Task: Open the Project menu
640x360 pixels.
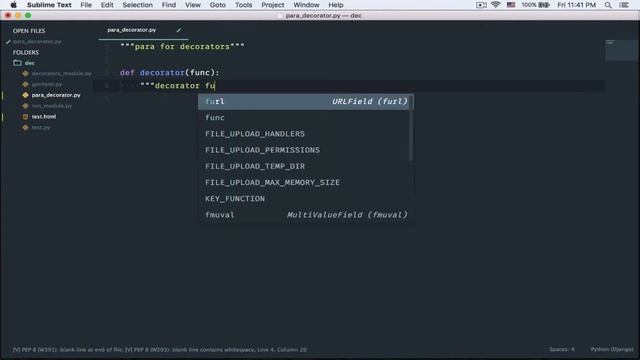Action: [x=273, y=5]
